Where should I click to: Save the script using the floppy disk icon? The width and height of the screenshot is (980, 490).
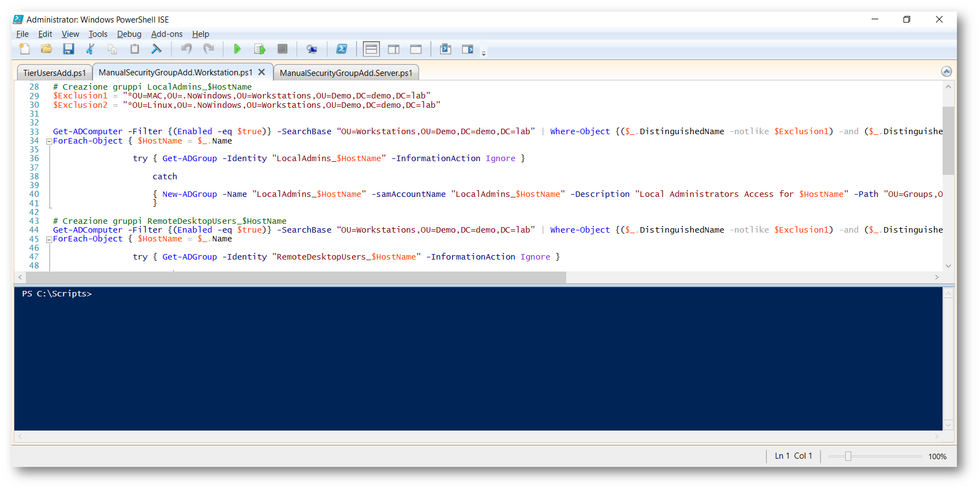tap(68, 49)
